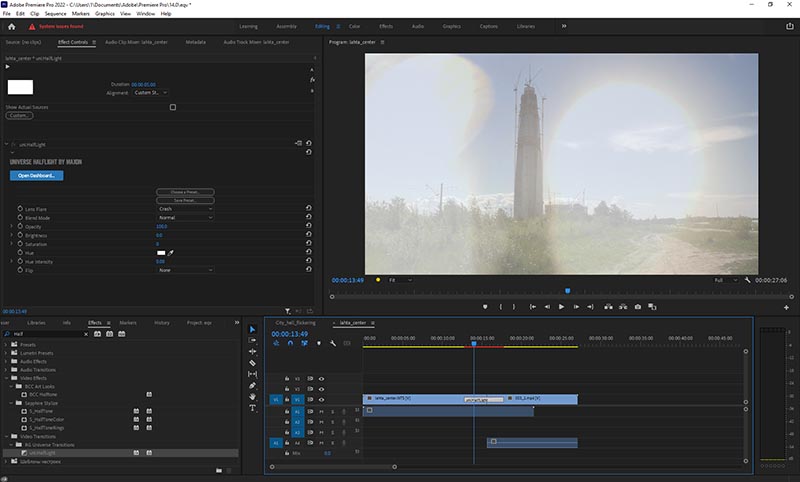Reset the Lens Flare parameter

[309, 208]
